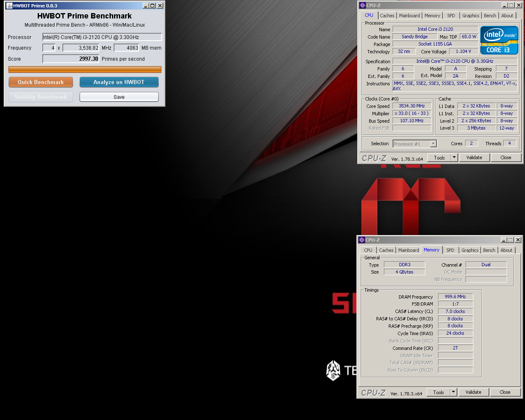The width and height of the screenshot is (525, 420).
Task: Click DRAM Frequency value 999.6 MHz
Action: (455, 297)
